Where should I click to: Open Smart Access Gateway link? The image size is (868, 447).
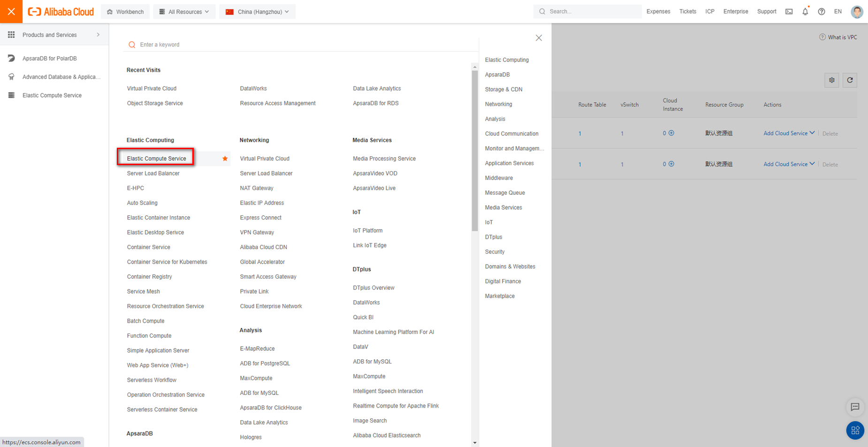[268, 277]
